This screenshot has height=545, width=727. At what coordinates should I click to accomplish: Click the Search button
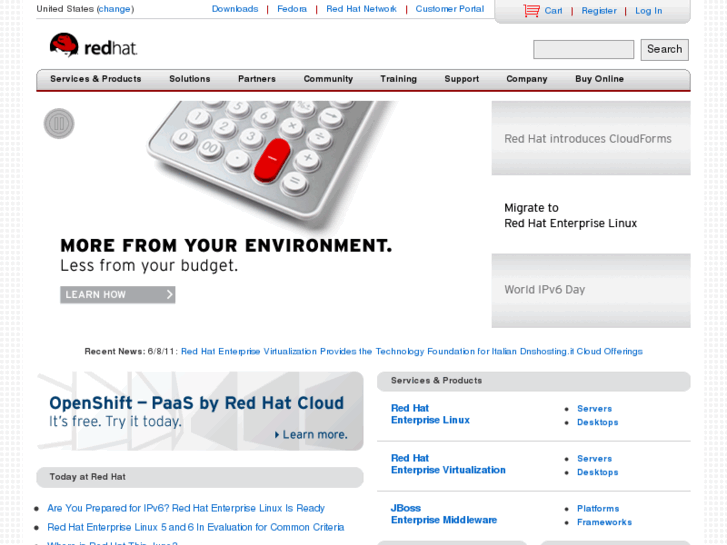664,49
